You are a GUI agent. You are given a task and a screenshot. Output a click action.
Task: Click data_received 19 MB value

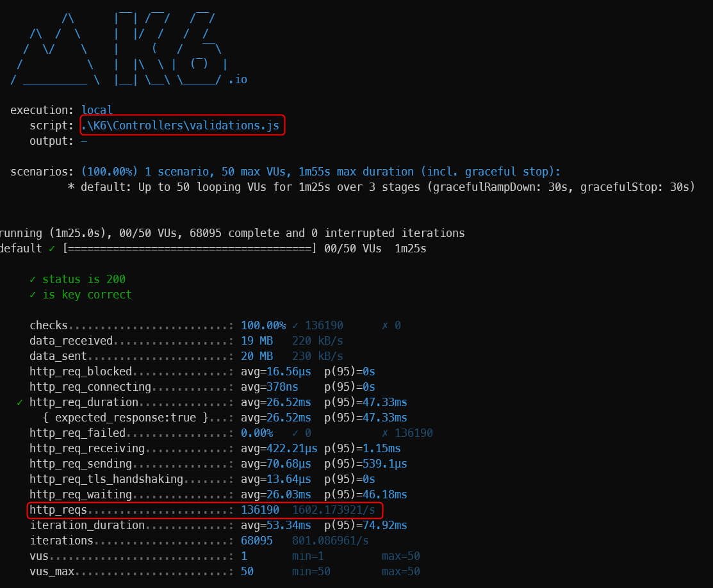tap(257, 341)
